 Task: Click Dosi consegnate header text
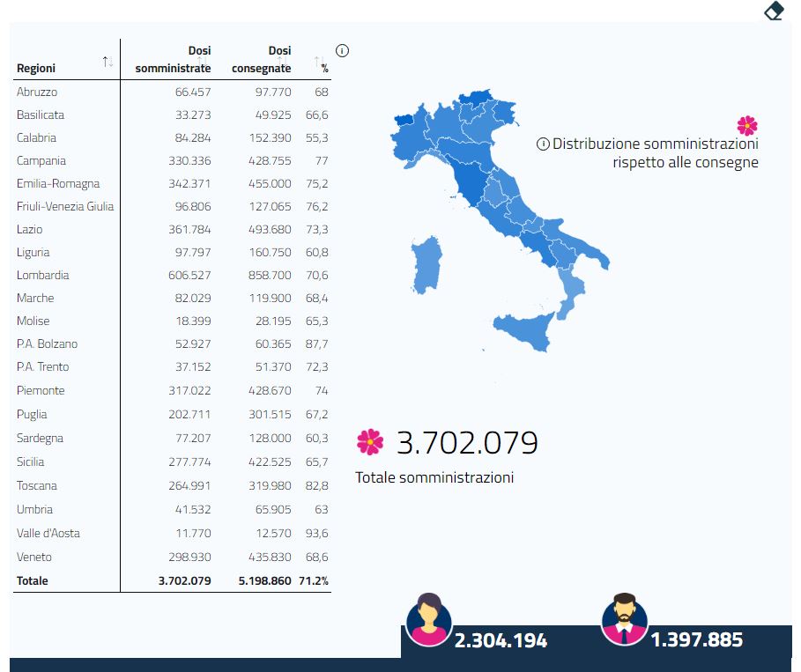pos(261,59)
